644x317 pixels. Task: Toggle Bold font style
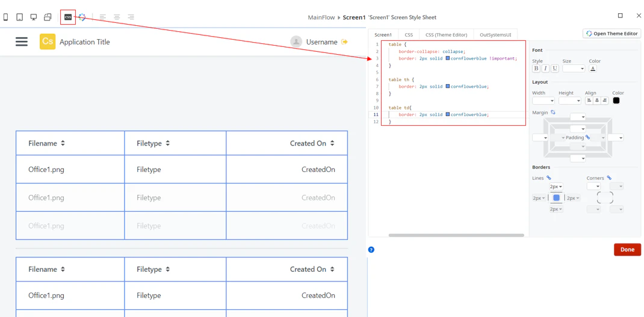pos(536,69)
